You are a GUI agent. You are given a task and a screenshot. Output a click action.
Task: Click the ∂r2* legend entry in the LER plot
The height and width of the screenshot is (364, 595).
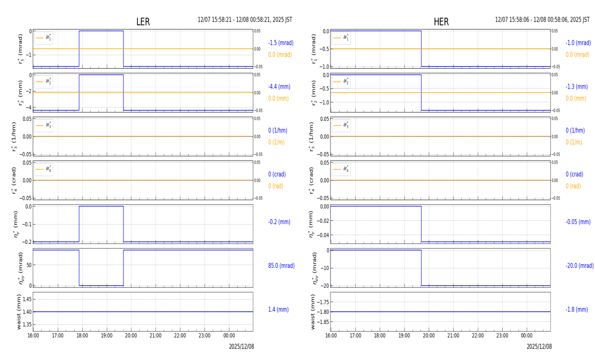44,82
